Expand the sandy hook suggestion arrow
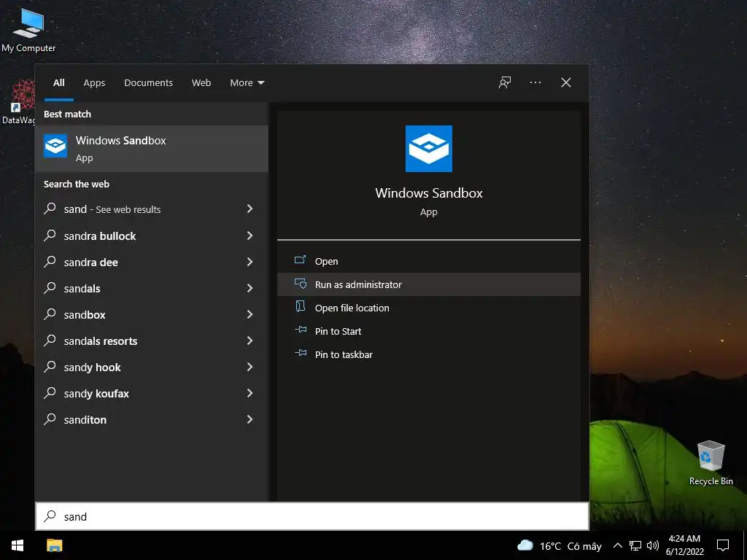This screenshot has height=560, width=747. tap(249, 366)
